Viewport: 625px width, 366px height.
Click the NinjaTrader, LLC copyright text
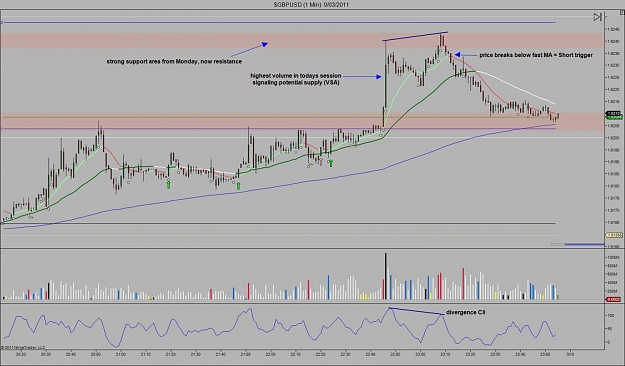click(x=23, y=348)
